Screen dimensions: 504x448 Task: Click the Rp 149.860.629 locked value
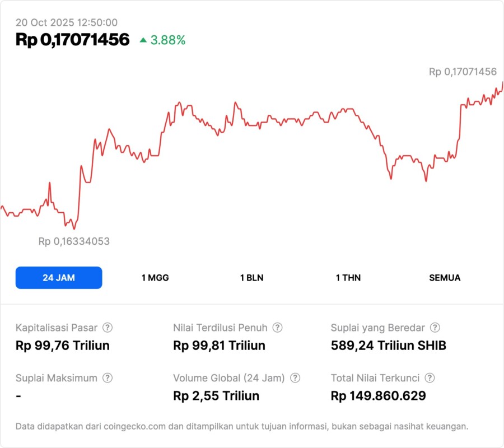[379, 396]
